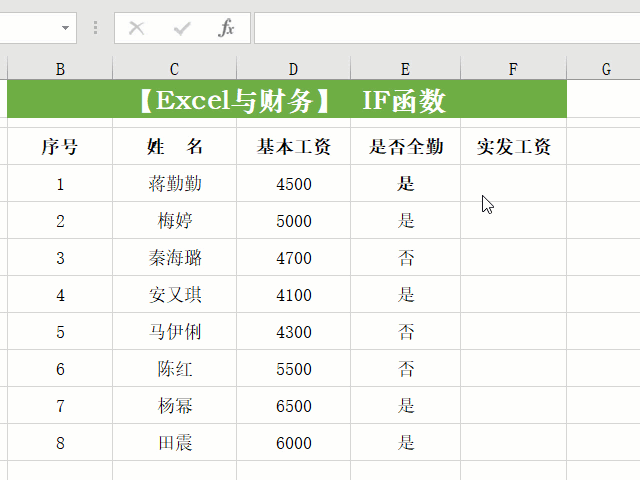640x480 pixels.
Task: Select column B header
Action: (60, 69)
